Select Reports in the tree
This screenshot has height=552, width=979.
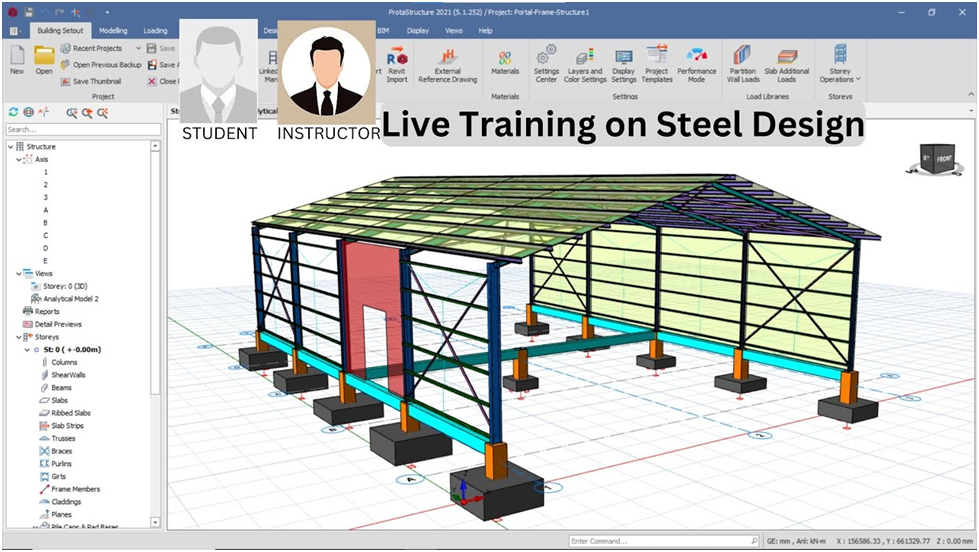click(47, 312)
